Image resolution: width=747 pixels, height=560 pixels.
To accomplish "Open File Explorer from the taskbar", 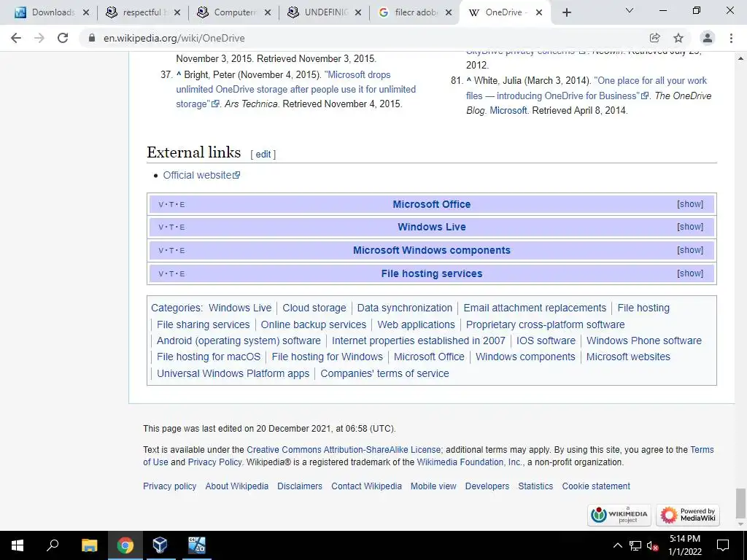I will tap(89, 545).
